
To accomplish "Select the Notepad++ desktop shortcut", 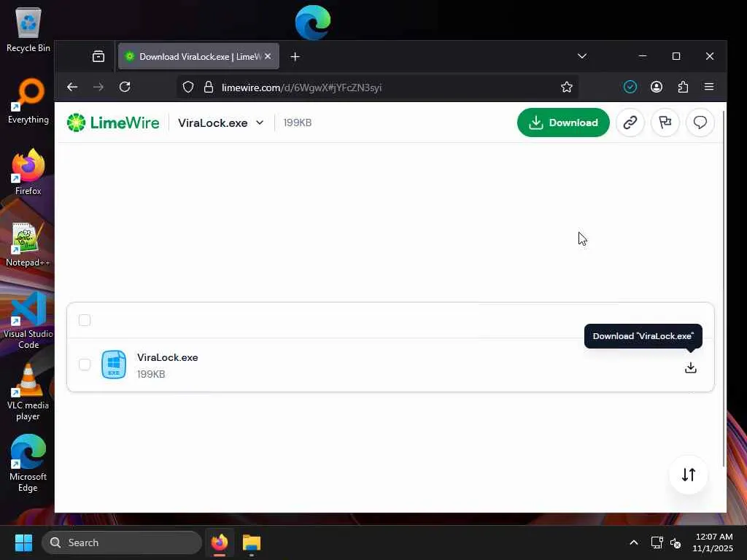I will 28,244.
